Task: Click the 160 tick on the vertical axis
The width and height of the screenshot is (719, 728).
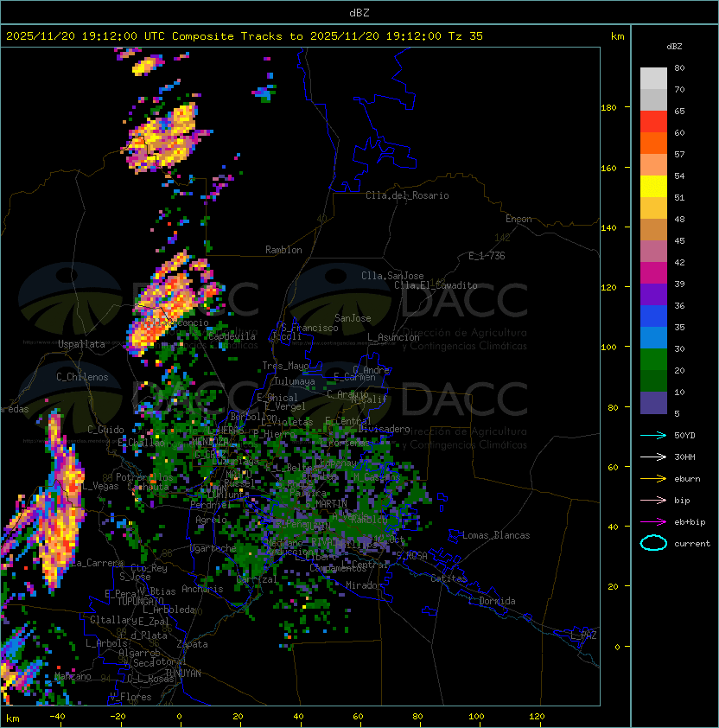Action: click(x=608, y=168)
